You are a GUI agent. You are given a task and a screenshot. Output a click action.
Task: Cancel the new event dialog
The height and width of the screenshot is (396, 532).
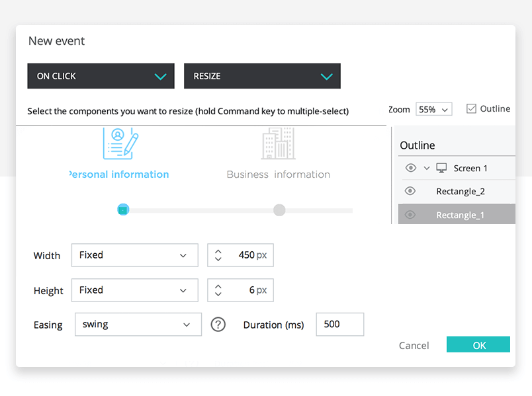(x=414, y=346)
